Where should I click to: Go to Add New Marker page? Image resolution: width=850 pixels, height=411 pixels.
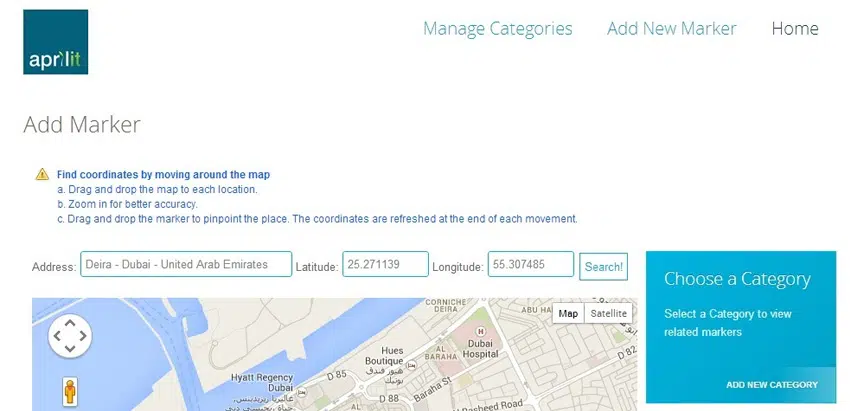(x=671, y=29)
